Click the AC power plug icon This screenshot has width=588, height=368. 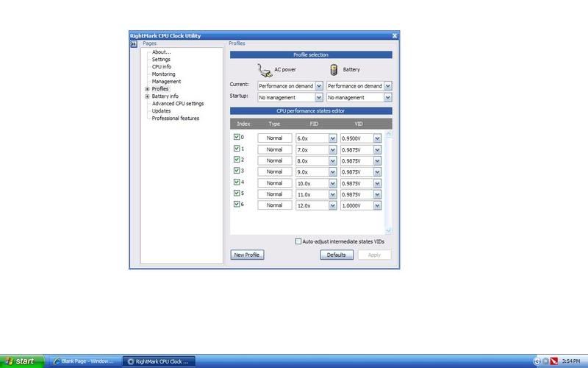point(265,70)
